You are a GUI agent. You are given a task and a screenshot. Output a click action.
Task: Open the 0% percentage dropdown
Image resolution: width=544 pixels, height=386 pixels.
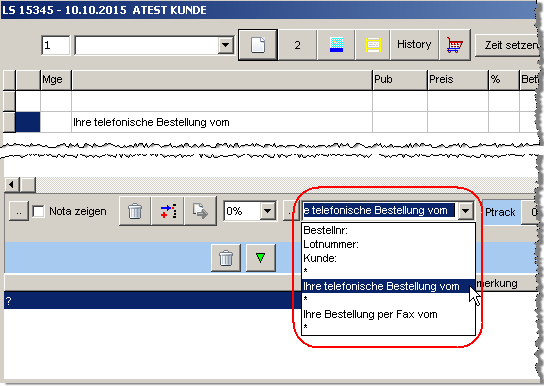click(267, 211)
